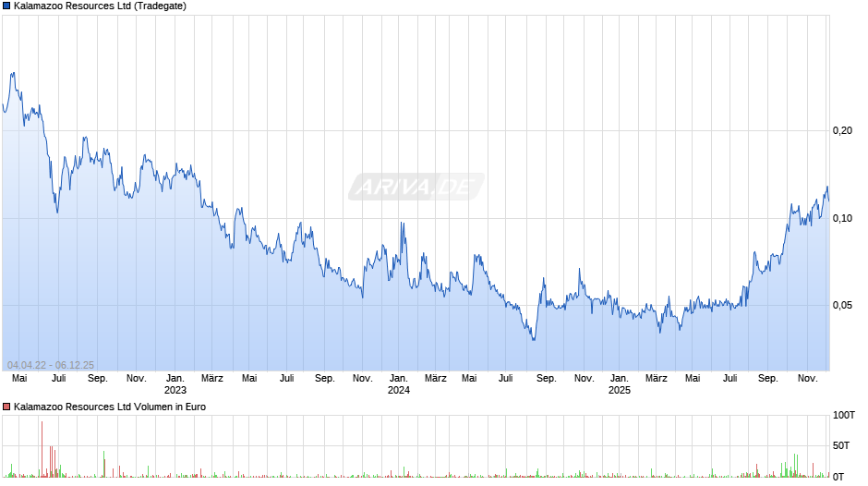The width and height of the screenshot is (868, 486).
Task: Click the date range '04.04.22 - 06.12.25'
Action: [51, 365]
